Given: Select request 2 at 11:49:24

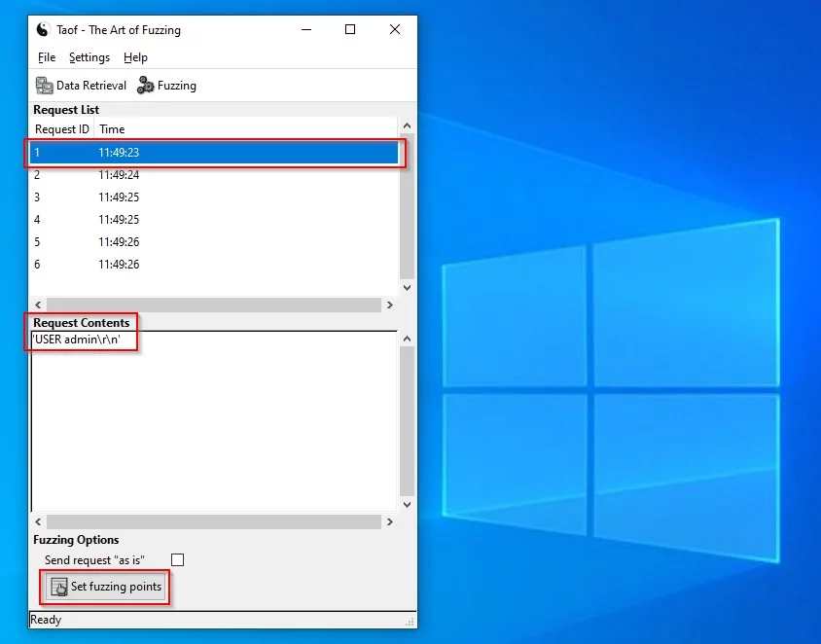Looking at the screenshot, I should [214, 175].
